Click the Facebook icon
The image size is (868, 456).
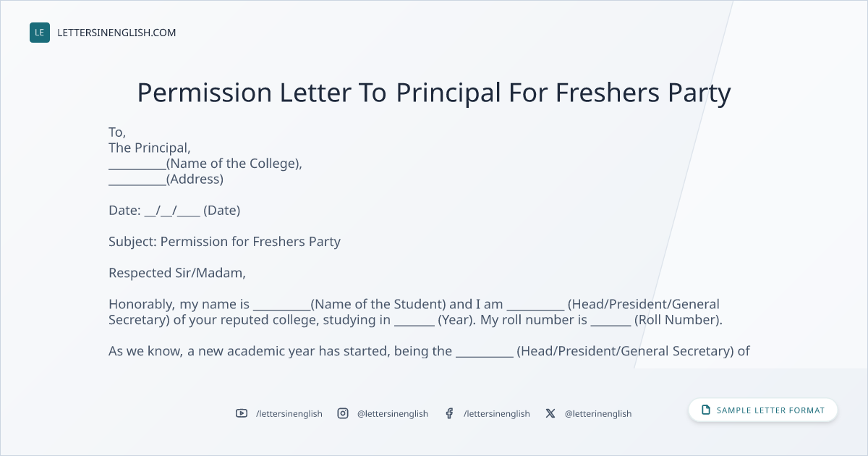[449, 413]
